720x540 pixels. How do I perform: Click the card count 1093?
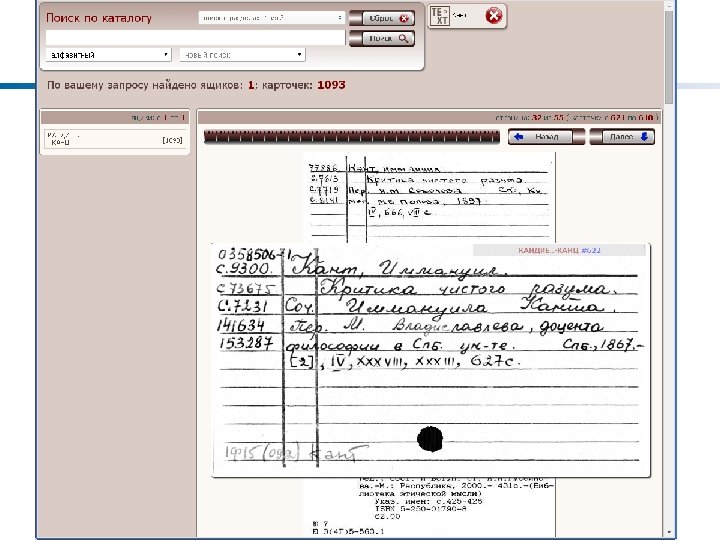point(331,85)
